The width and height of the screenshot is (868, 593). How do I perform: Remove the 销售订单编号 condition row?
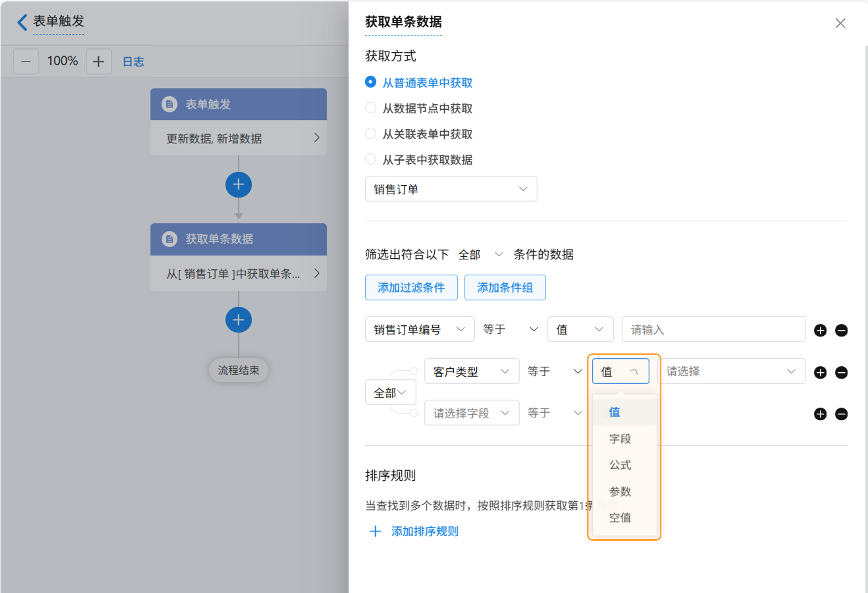[841, 330]
